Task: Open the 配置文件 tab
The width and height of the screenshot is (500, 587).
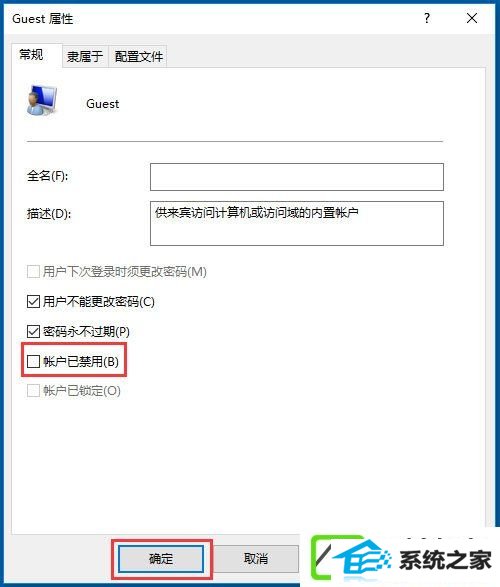Action: click(x=138, y=57)
